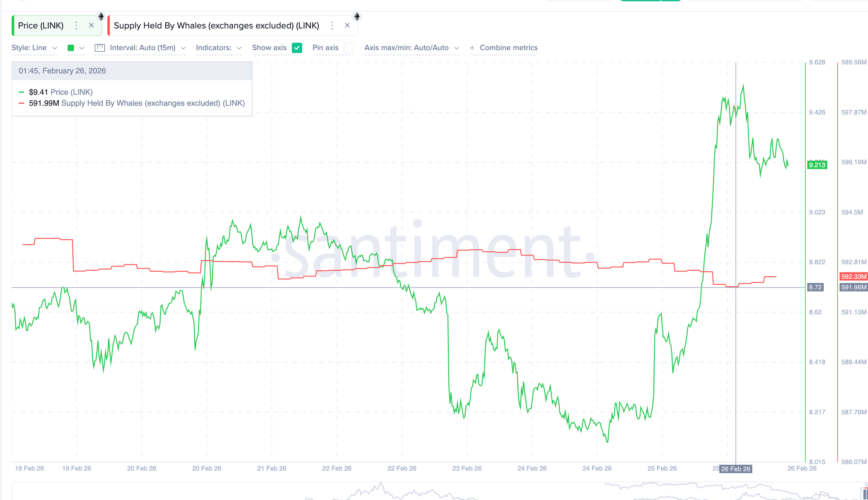Expand the Style: Line dropdown
This screenshot has height=500, width=868.
click(x=34, y=48)
